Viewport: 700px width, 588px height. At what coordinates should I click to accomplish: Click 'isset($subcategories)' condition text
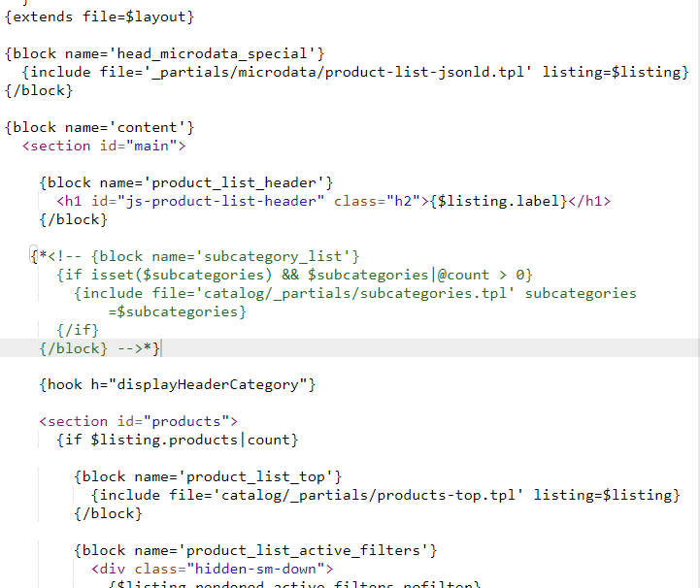(182, 275)
